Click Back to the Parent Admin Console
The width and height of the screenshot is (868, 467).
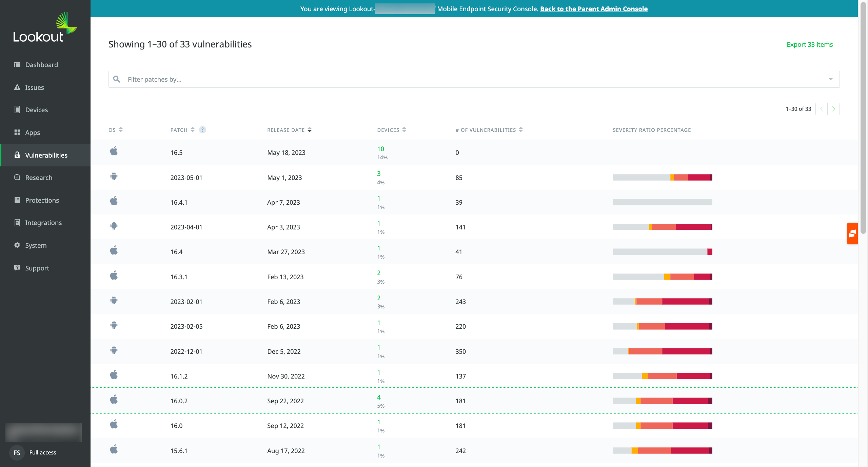pyautogui.click(x=594, y=9)
